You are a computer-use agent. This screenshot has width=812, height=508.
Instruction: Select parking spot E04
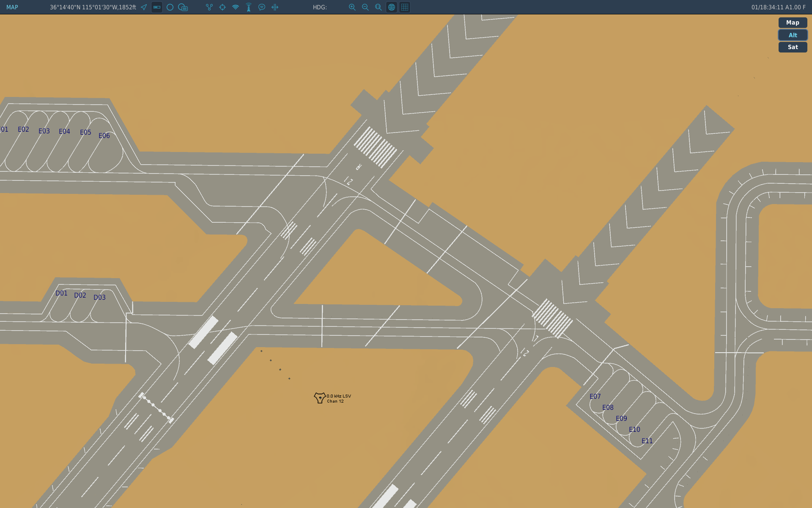point(64,131)
